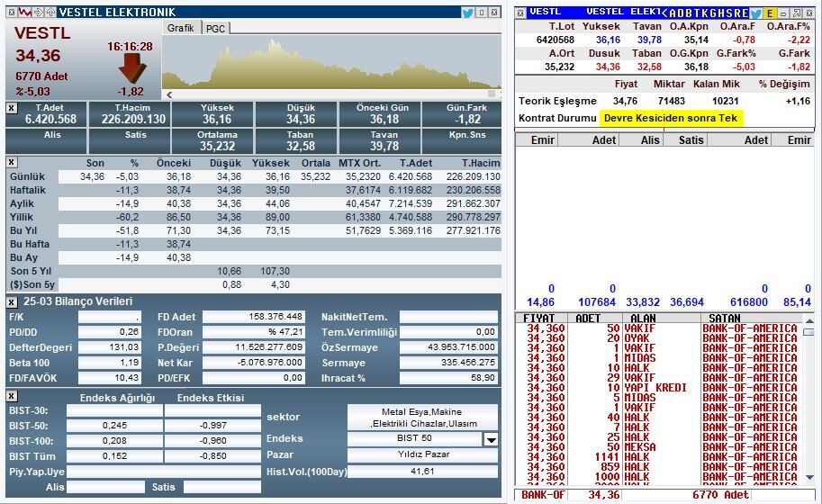Click the bottom Satis input field
Screen dimensions: 822x504
[x=221, y=487]
